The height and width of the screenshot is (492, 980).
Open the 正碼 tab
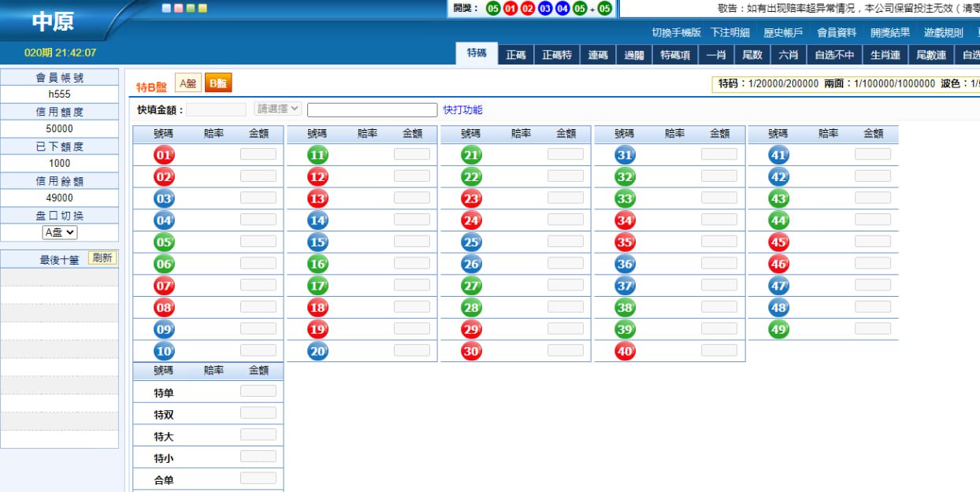click(x=516, y=55)
